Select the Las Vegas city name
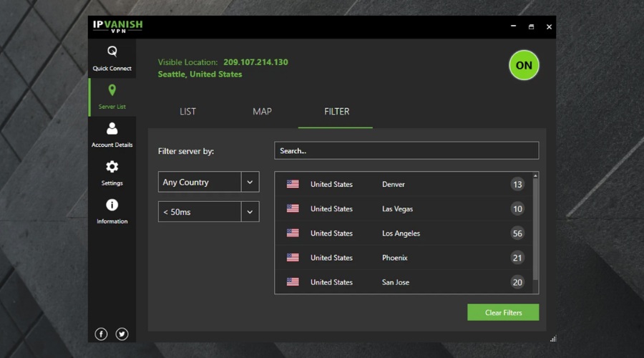 [x=398, y=209]
